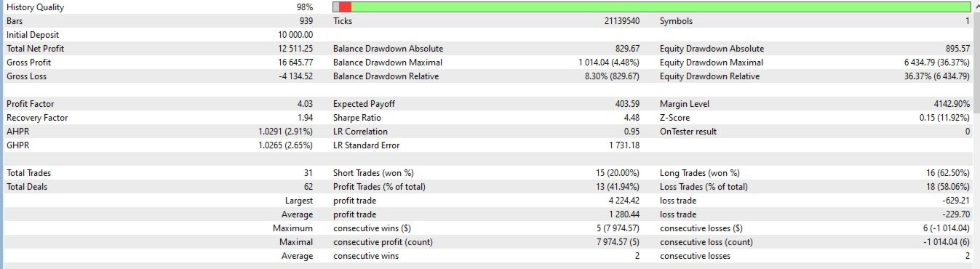Select the Short Trades (won %) label
The width and height of the screenshot is (980, 269).
[373, 173]
